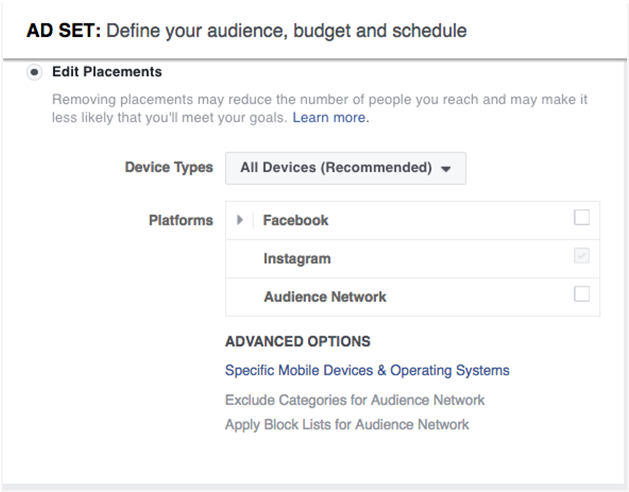Click the Platforms field label
629x492 pixels.
tap(180, 220)
